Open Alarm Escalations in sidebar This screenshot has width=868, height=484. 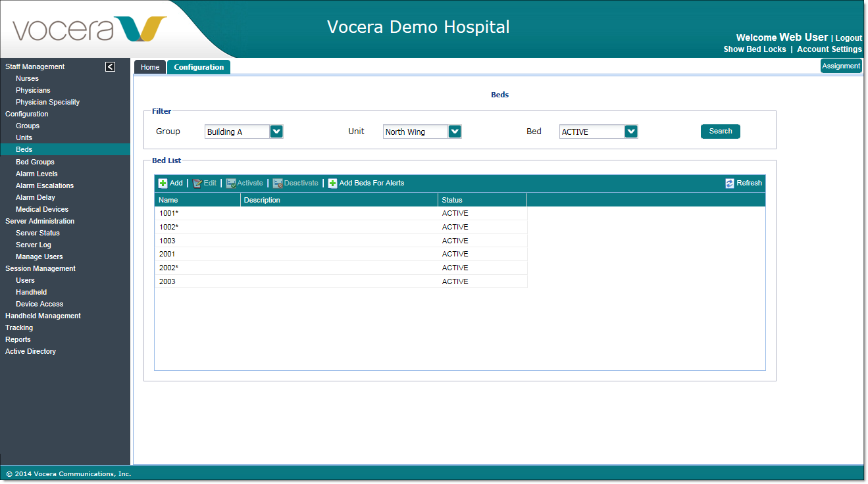tap(45, 185)
